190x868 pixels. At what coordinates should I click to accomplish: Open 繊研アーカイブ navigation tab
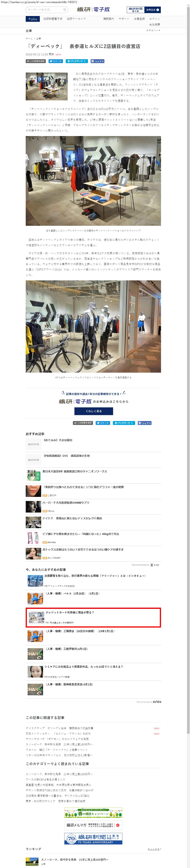[76, 19]
